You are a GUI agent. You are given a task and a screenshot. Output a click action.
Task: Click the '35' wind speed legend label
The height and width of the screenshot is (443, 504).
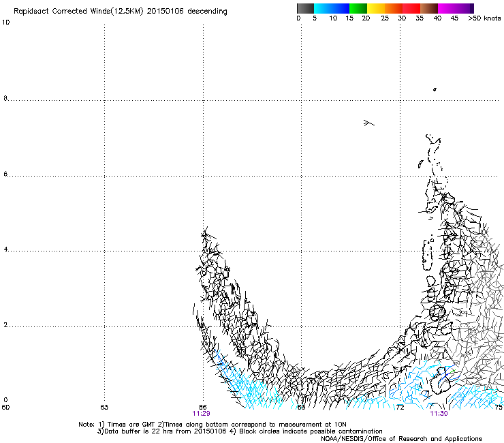pos(420,18)
